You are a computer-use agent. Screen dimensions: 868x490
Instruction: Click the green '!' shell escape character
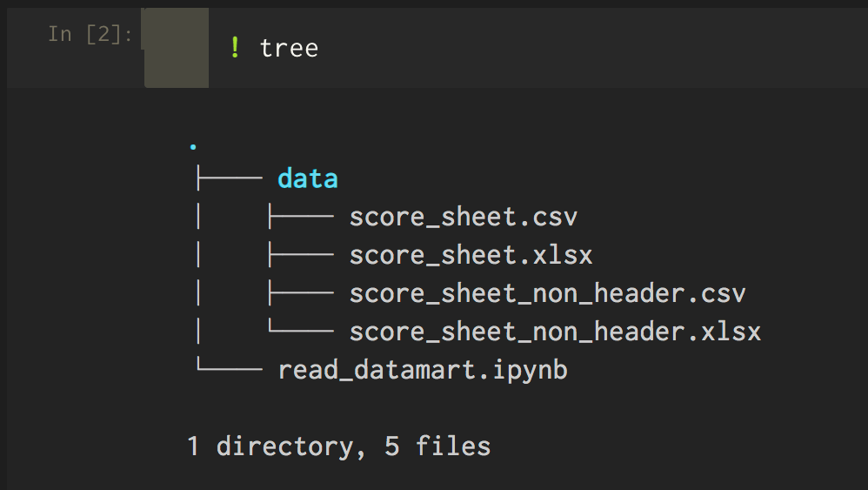[x=235, y=48]
